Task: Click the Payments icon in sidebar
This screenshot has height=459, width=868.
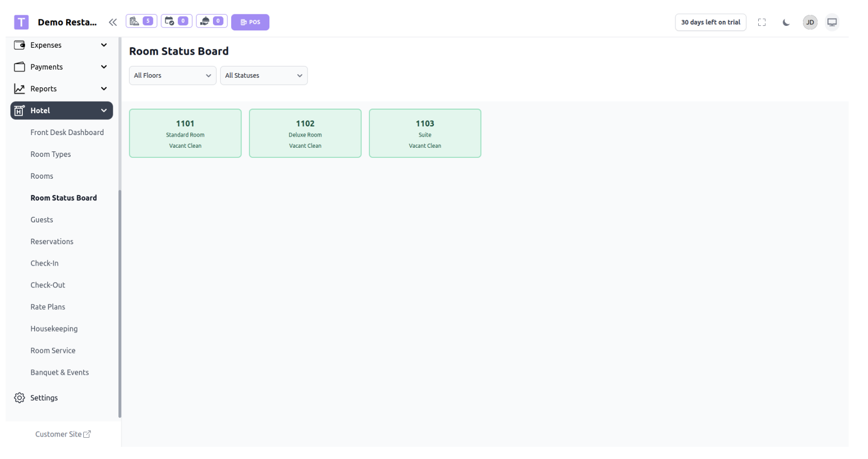Action: click(19, 67)
